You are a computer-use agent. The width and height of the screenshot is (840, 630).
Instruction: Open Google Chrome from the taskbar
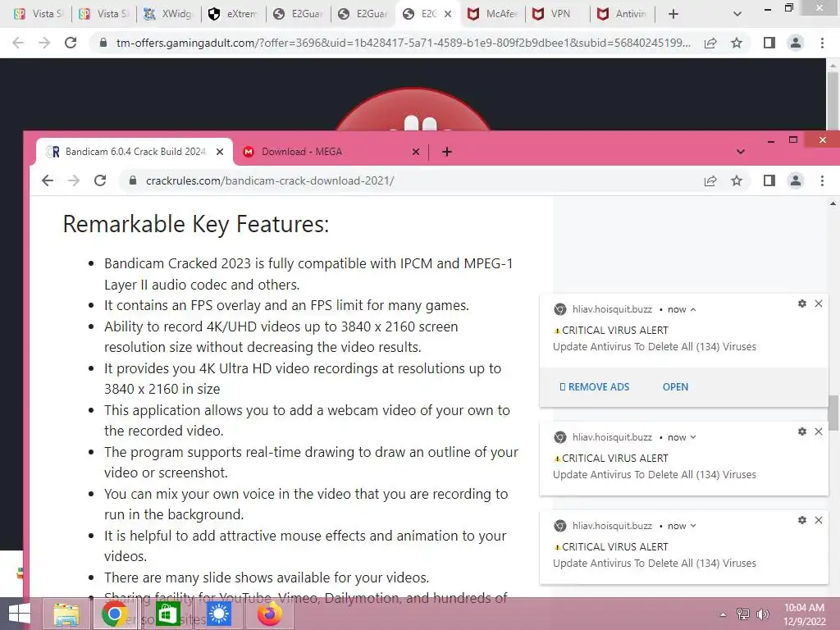(114, 614)
